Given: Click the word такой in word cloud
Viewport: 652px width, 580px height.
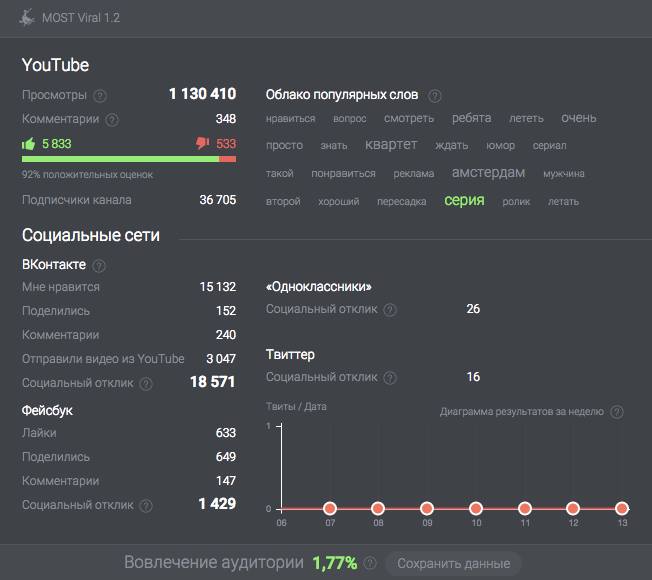Looking at the screenshot, I should pyautogui.click(x=279, y=173).
